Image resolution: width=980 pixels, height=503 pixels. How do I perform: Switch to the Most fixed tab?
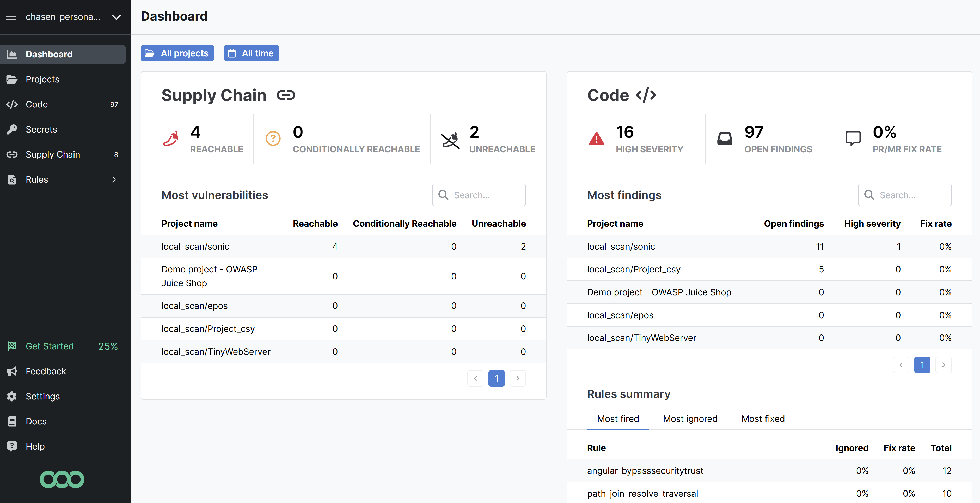point(763,419)
